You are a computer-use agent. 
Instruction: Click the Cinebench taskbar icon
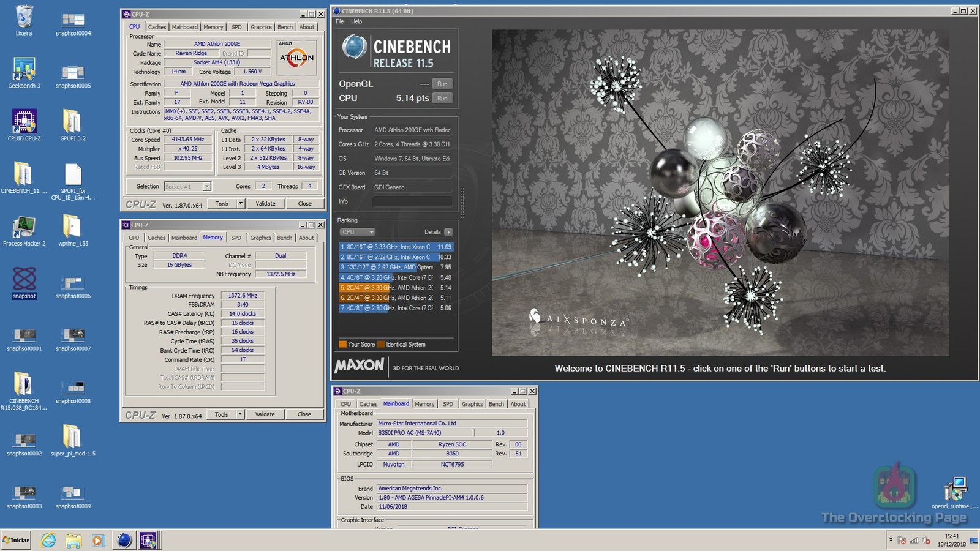coord(124,540)
